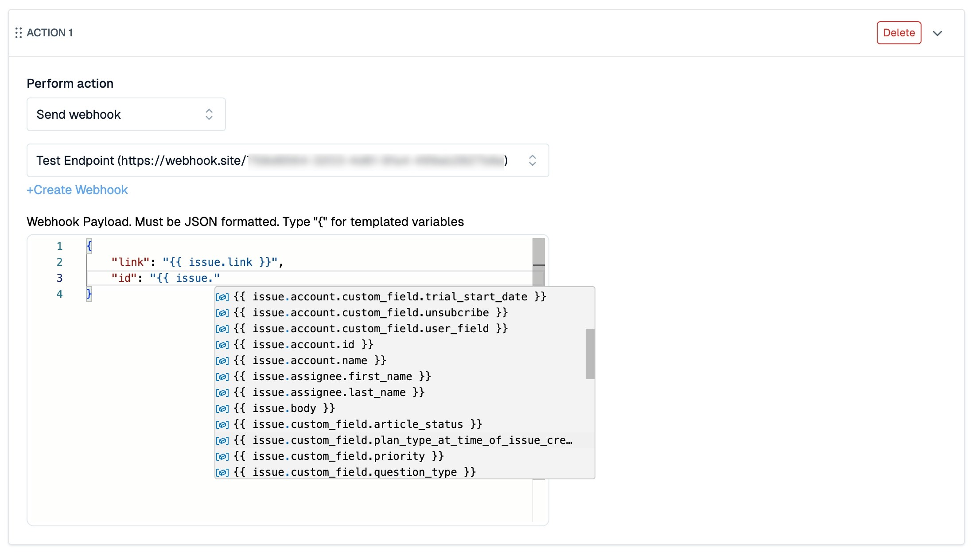Screen dimensions: 980x552
Task: Click the +Create Webhook link
Action: (x=77, y=190)
